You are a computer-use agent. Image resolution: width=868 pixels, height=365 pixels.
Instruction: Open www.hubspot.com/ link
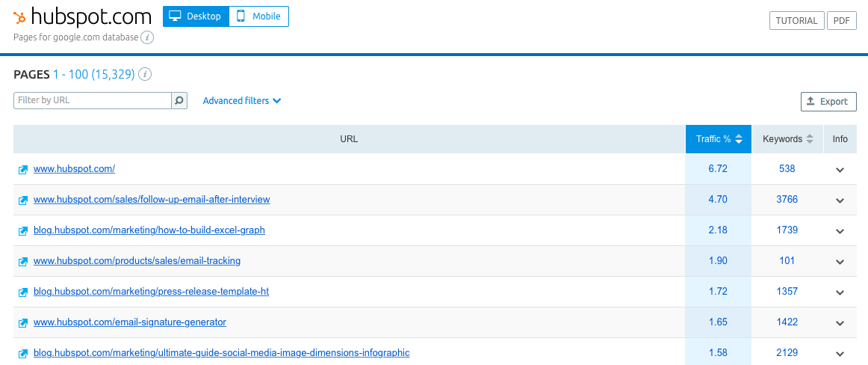pos(74,169)
